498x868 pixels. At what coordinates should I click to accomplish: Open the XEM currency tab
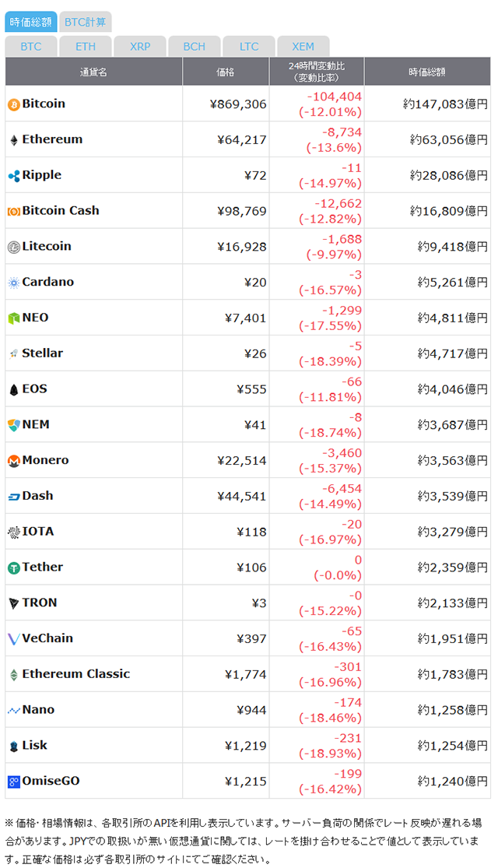[303, 47]
